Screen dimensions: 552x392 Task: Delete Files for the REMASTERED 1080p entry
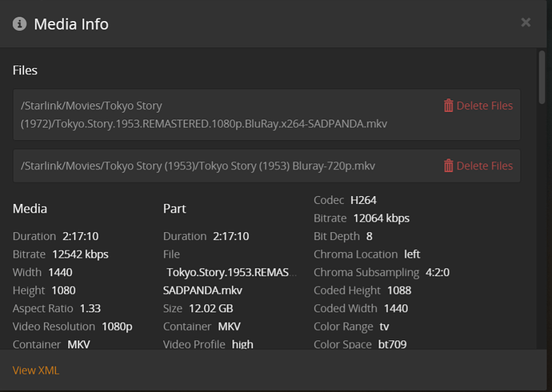(484, 106)
